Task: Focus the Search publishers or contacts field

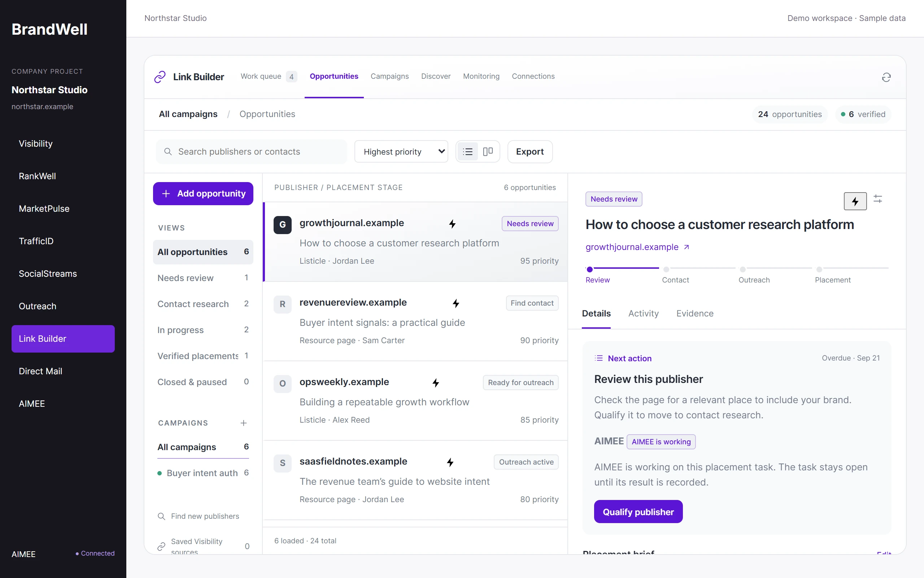Action: (252, 152)
